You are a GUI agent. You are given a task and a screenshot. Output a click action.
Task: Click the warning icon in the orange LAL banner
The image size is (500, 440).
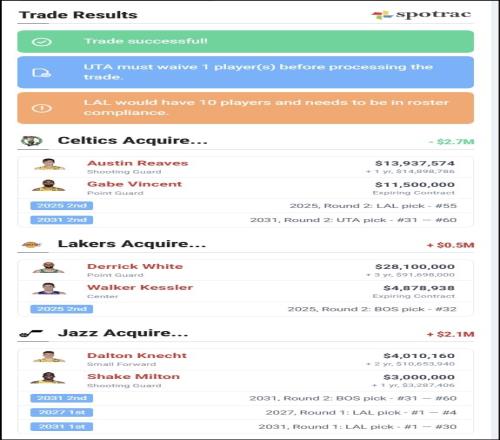pyautogui.click(x=42, y=108)
